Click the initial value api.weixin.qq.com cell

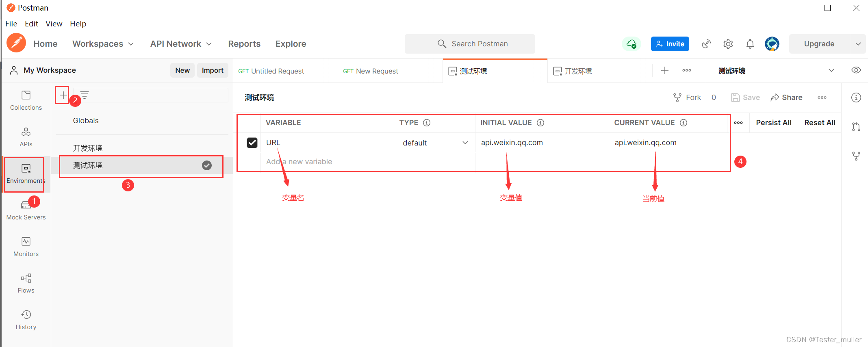[542, 143]
